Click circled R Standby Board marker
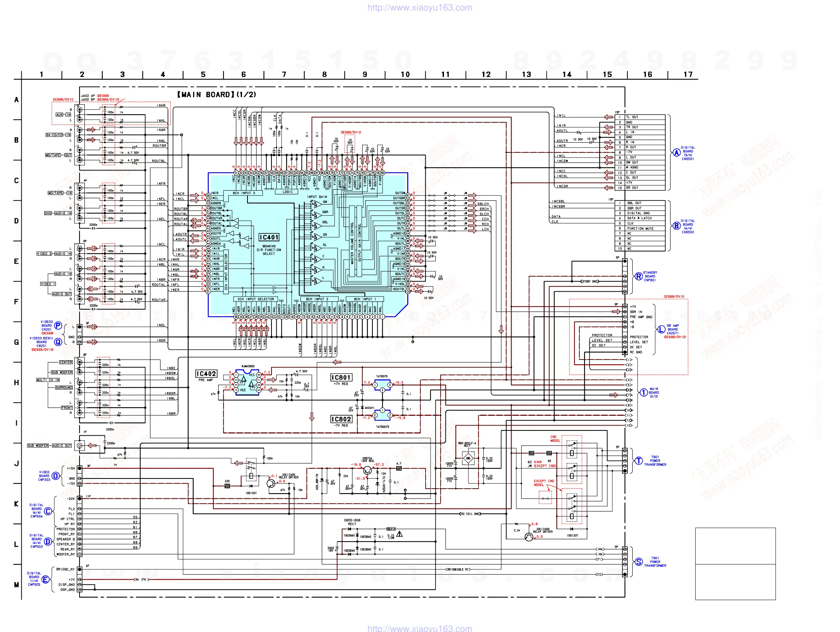Viewport: 840px width, 632px height. coord(639,277)
